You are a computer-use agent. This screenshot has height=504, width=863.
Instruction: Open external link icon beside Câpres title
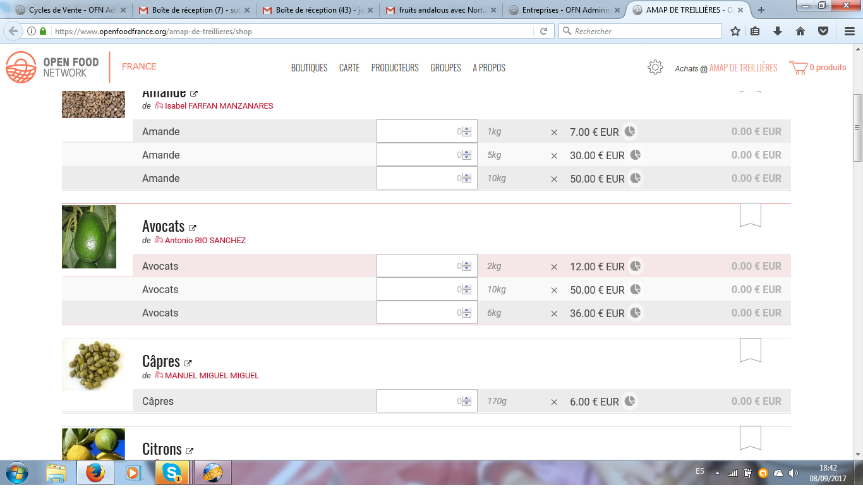188,363
